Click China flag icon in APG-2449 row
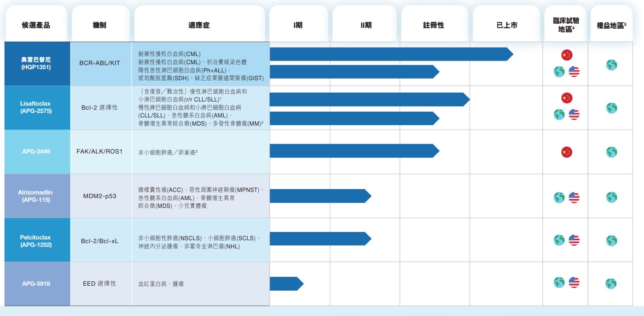The height and width of the screenshot is (316, 644). tap(567, 152)
